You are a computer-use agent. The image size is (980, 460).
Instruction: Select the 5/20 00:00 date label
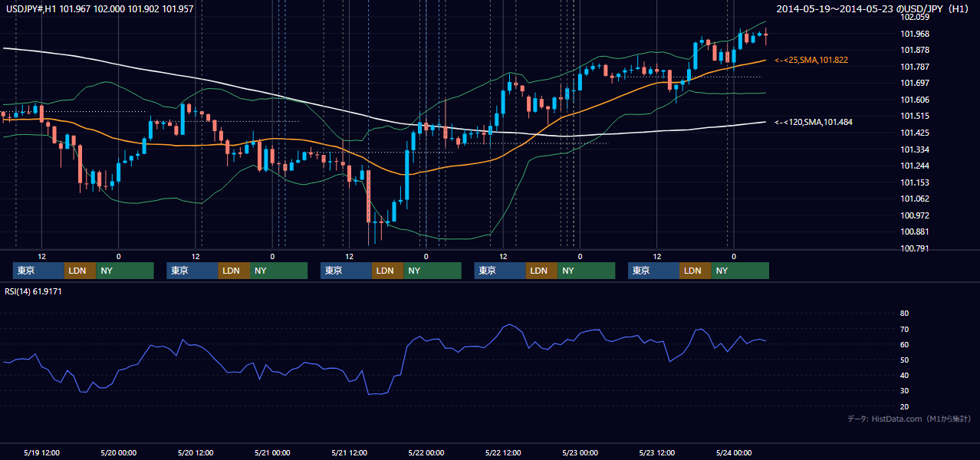tap(119, 452)
